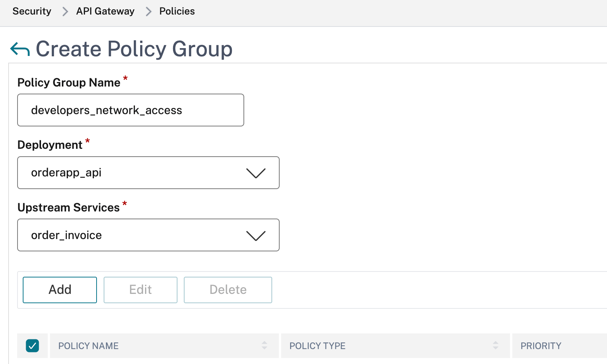Click the sort arrows in POLICY NAME column
Viewport: 607px width, 364px height.
click(264, 345)
